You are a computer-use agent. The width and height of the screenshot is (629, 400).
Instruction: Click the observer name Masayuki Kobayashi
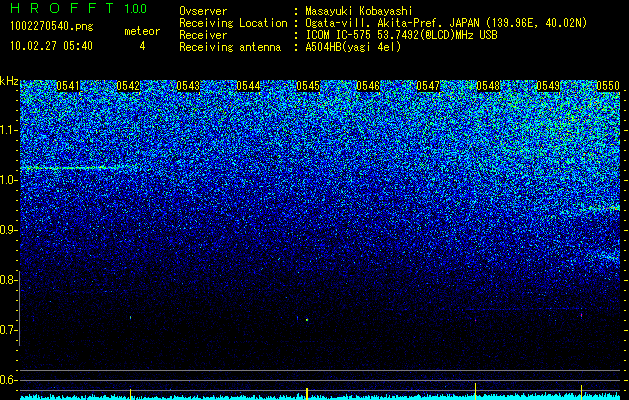click(x=359, y=11)
